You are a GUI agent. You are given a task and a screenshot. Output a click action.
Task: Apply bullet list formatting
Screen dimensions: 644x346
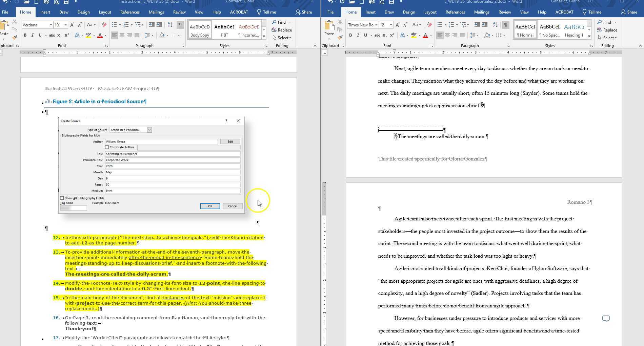coord(114,24)
